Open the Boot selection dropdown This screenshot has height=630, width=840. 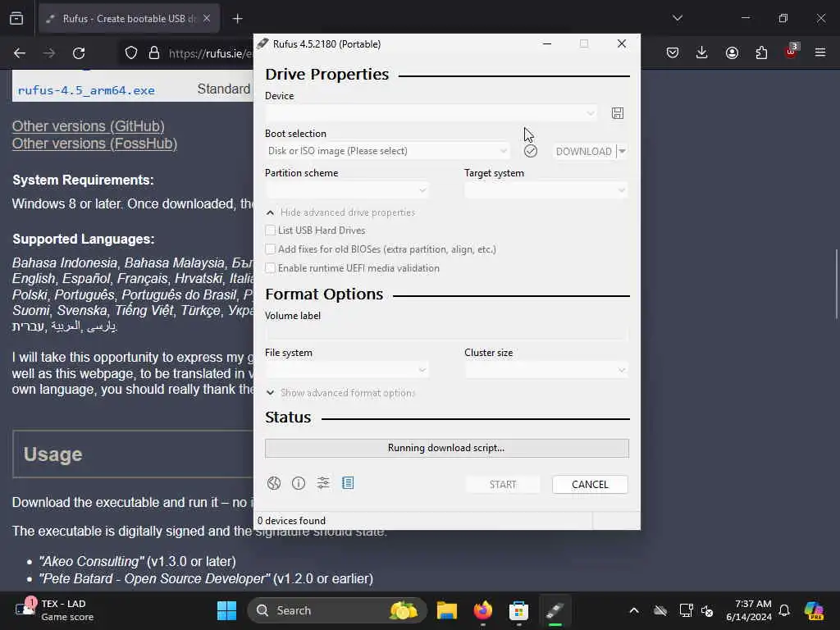click(387, 151)
